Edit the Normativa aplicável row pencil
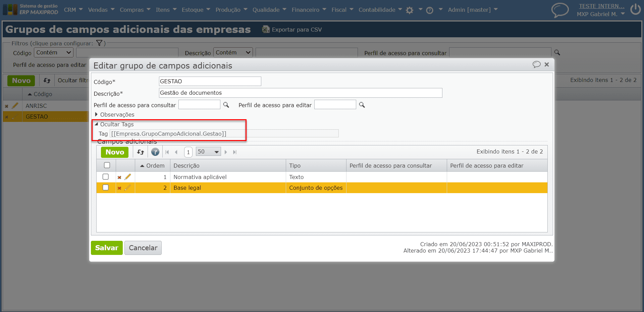 (127, 177)
